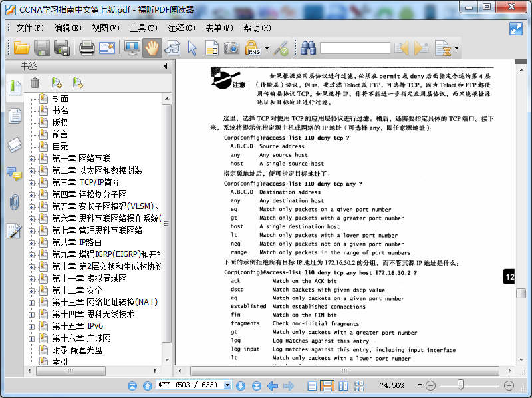
Task: Enable single page layout mode
Action: [312, 385]
